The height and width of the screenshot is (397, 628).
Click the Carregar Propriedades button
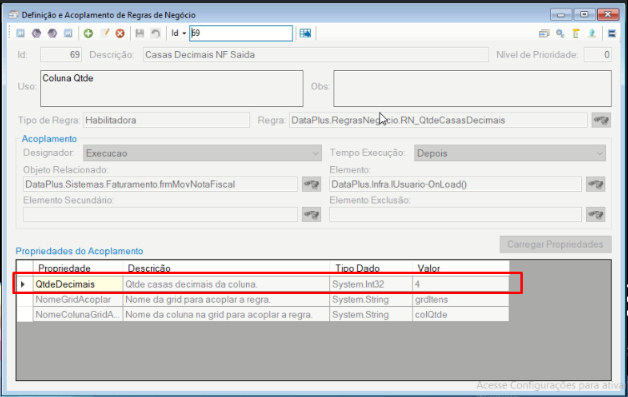click(555, 244)
